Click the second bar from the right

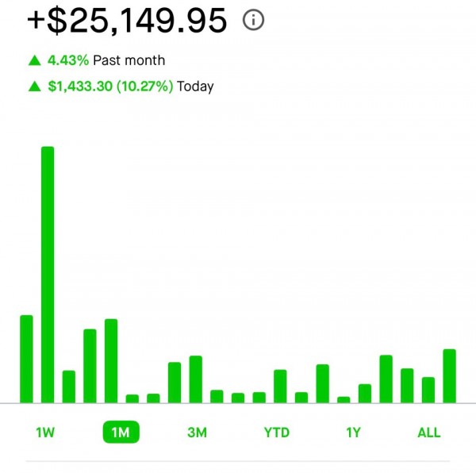point(428,390)
